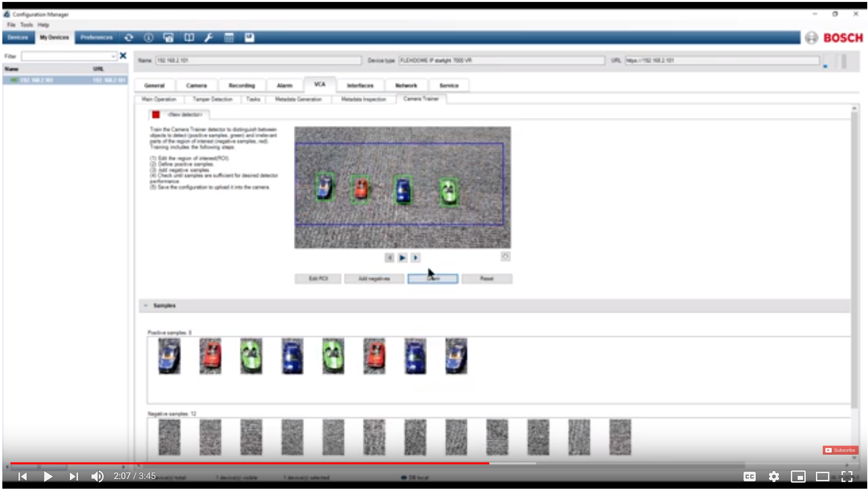868x491 pixels.
Task: Step forward one frame in the preview
Action: (416, 258)
